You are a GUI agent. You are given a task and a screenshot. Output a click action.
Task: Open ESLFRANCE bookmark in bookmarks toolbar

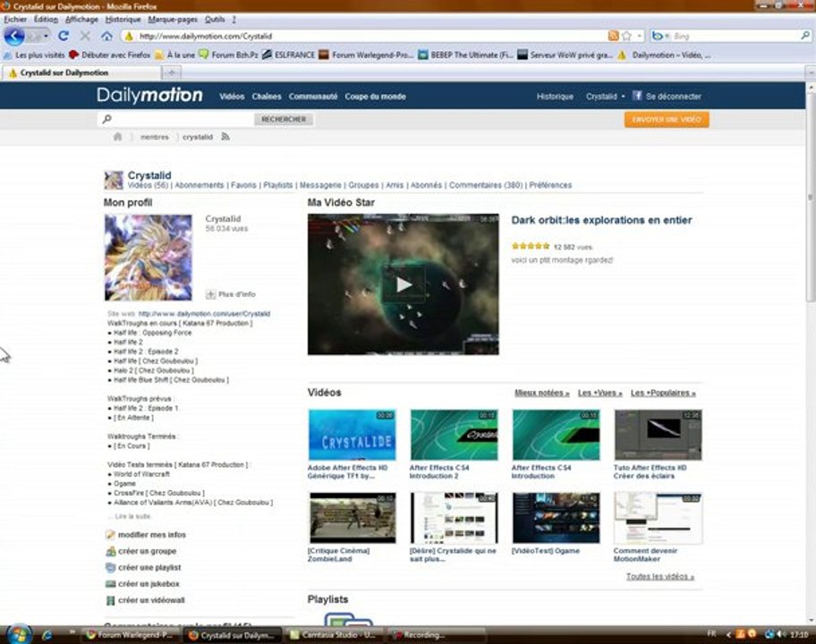click(x=289, y=55)
